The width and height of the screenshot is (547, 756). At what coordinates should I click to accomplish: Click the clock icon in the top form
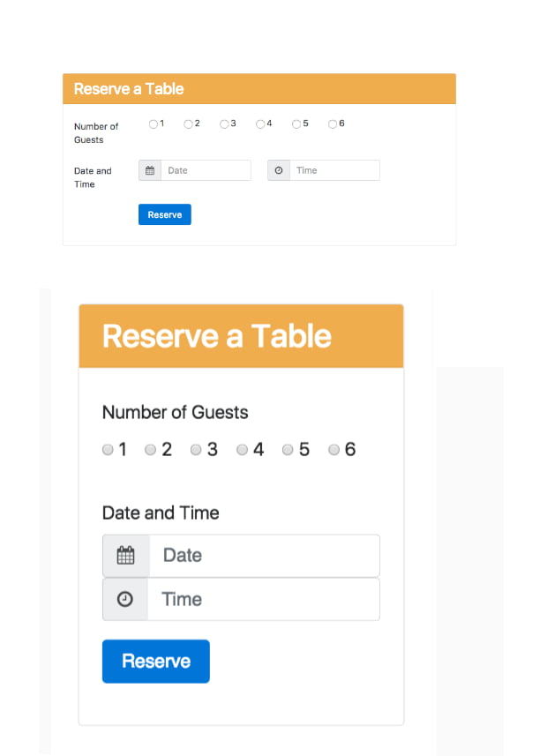[x=279, y=170]
